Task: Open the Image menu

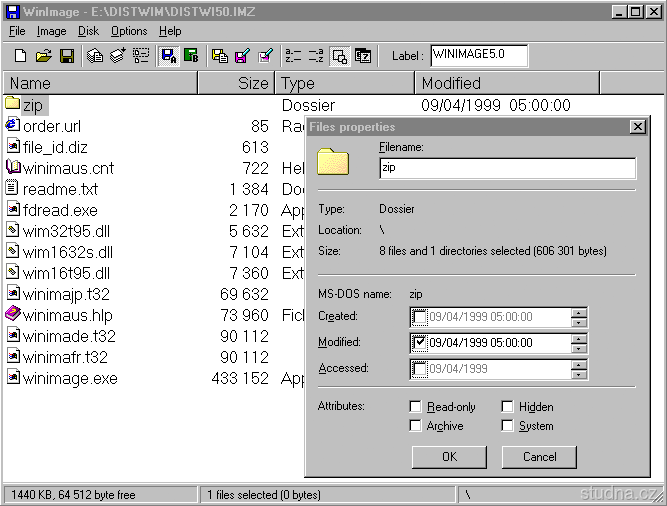Action: coord(51,31)
